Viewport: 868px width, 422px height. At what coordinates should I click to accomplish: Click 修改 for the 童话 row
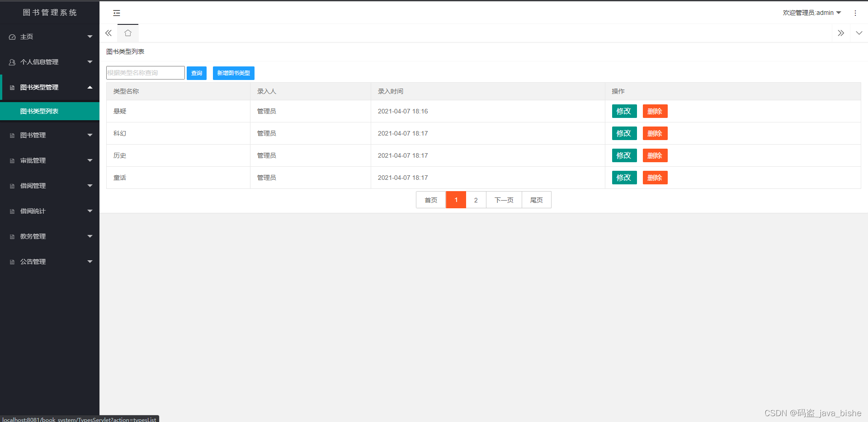tap(624, 178)
